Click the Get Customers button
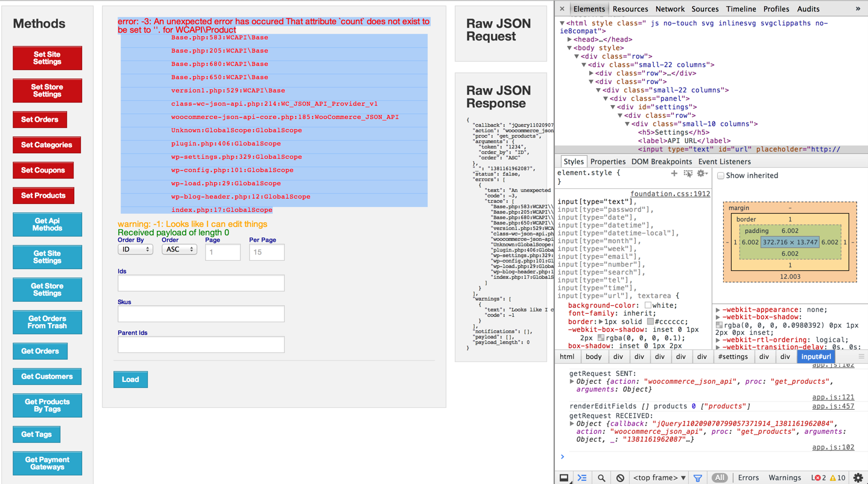Image resolution: width=868 pixels, height=484 pixels. click(47, 377)
